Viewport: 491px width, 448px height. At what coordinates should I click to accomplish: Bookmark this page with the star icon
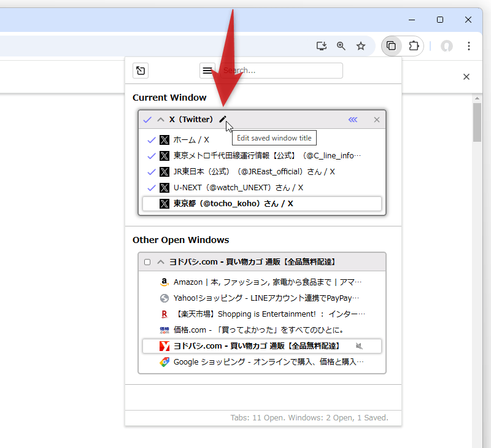[361, 46]
